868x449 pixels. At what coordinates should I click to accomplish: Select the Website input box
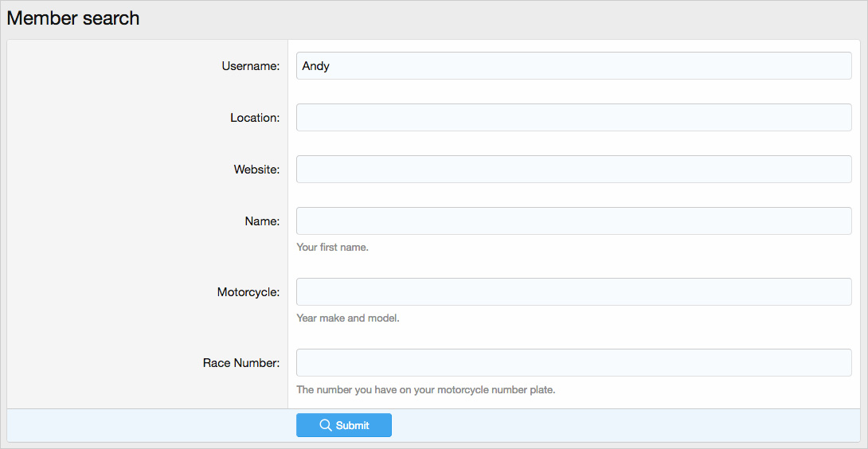pos(573,170)
